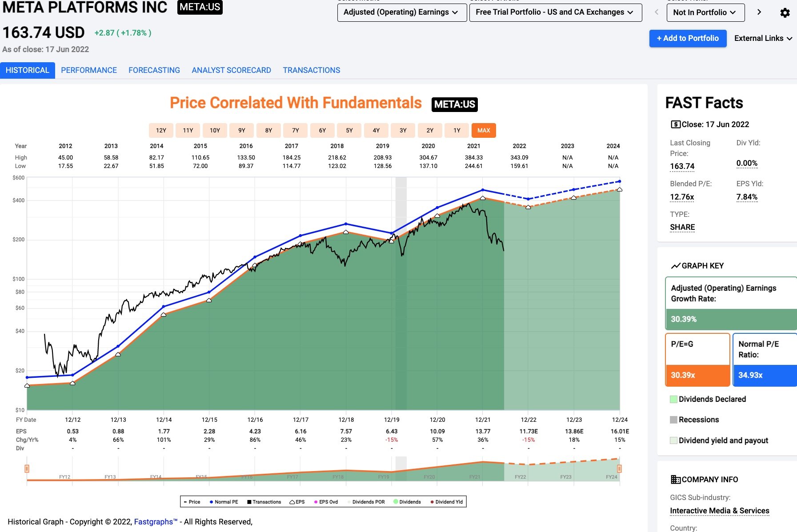Click the right range slider handle

[619, 468]
